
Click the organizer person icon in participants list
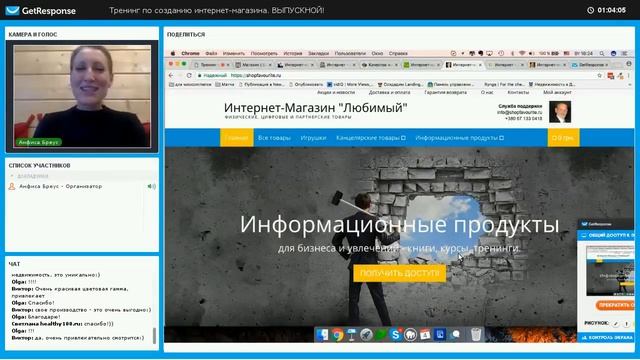(x=12, y=186)
